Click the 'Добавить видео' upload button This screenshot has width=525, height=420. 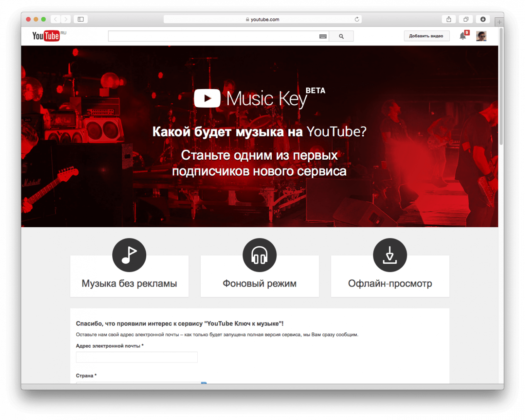pyautogui.click(x=426, y=36)
